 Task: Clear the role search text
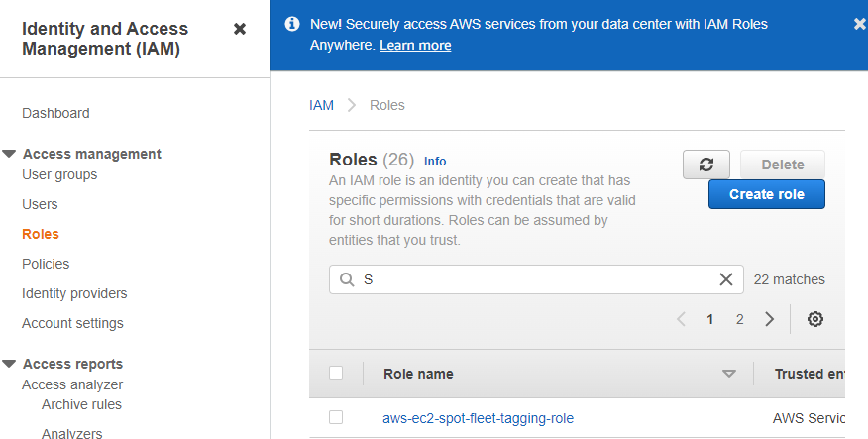pos(726,279)
